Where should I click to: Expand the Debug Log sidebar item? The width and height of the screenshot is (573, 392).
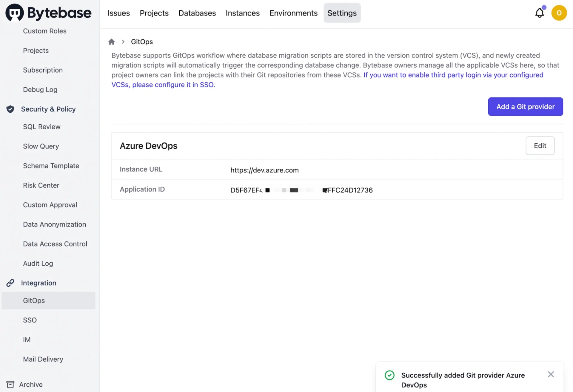pyautogui.click(x=40, y=90)
